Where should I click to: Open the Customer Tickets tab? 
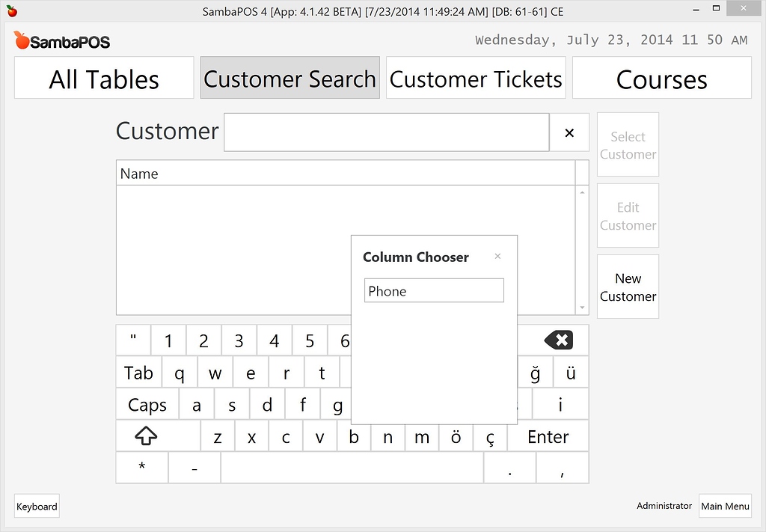(475, 77)
